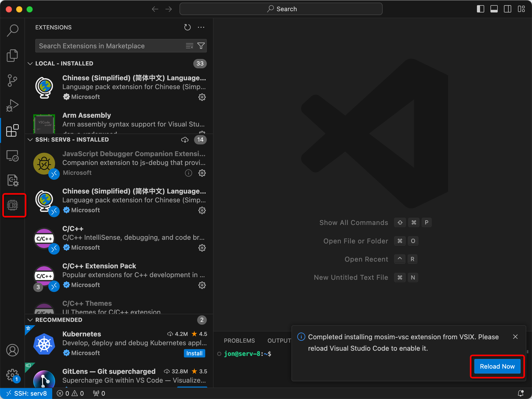532x399 pixels.
Task: Click the 'Open File or Folder' hint text
Action: (x=356, y=241)
